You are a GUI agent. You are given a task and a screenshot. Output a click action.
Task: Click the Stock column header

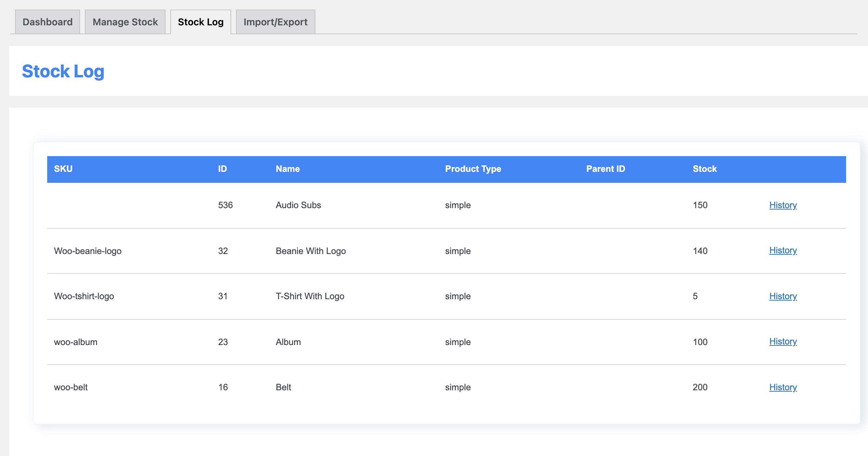(x=704, y=169)
